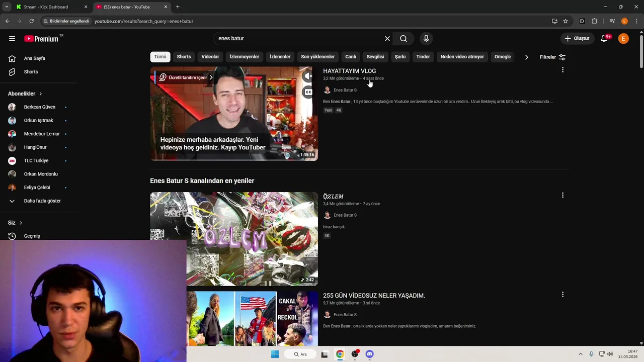Click the Chrome address bar URL
The image size is (644, 362).
144,21
